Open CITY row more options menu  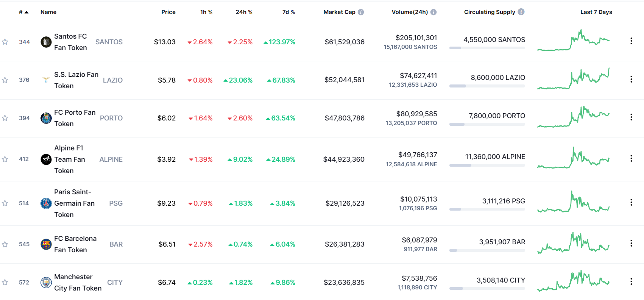tap(631, 281)
